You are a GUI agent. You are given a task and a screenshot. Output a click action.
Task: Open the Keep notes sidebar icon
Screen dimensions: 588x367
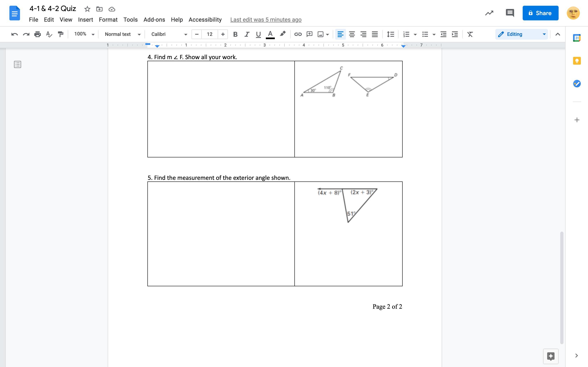[x=577, y=61]
